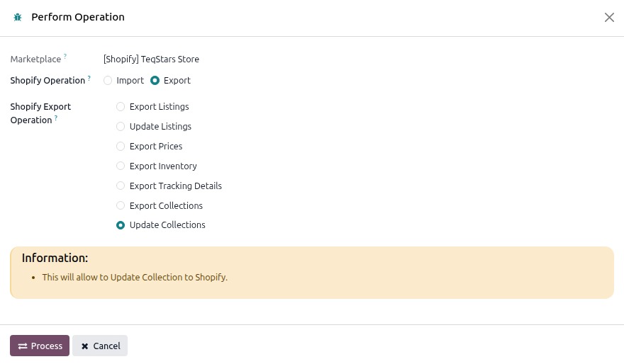Screen dimensions: 624x364
Task: Click the bug debug icon in dialog header
Action: 18,17
